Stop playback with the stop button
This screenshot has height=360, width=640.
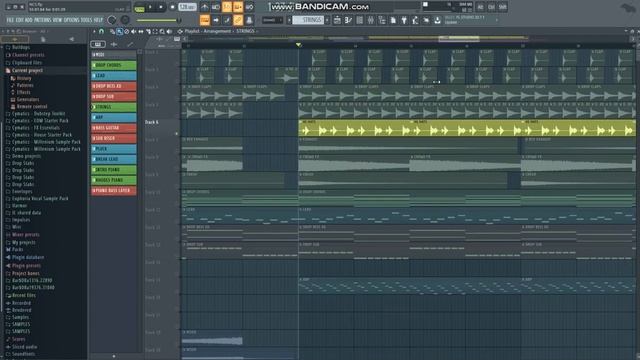tap(161, 7)
